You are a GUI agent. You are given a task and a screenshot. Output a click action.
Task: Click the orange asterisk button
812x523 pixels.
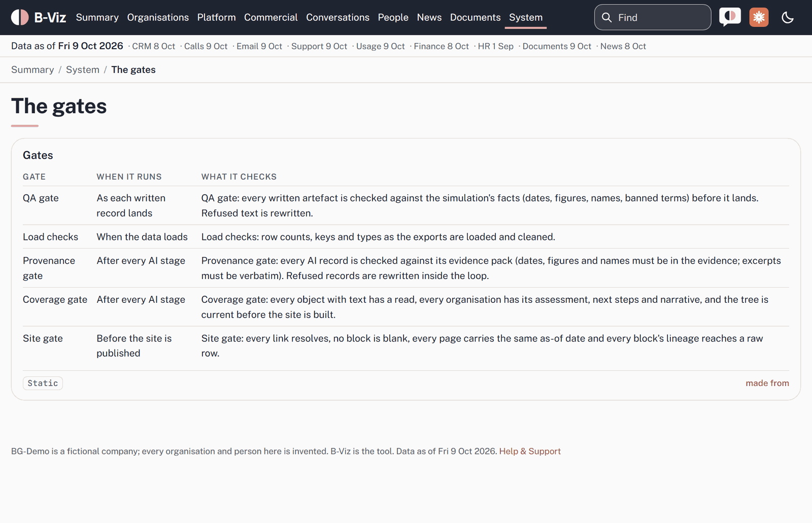(x=759, y=17)
